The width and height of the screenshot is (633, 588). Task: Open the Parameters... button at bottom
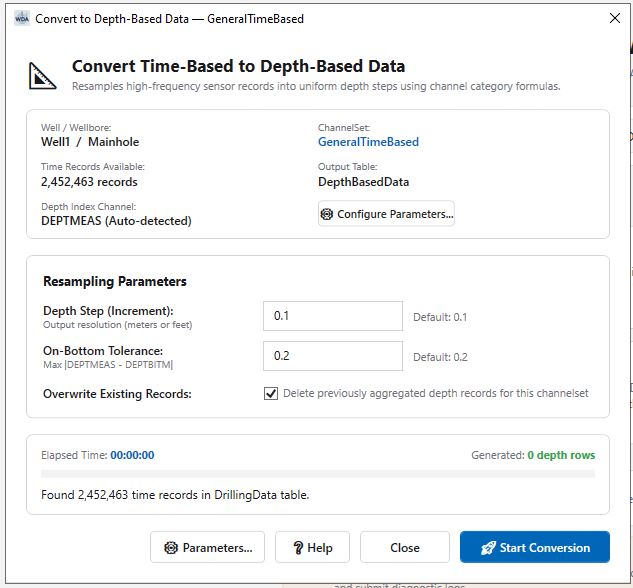click(208, 547)
